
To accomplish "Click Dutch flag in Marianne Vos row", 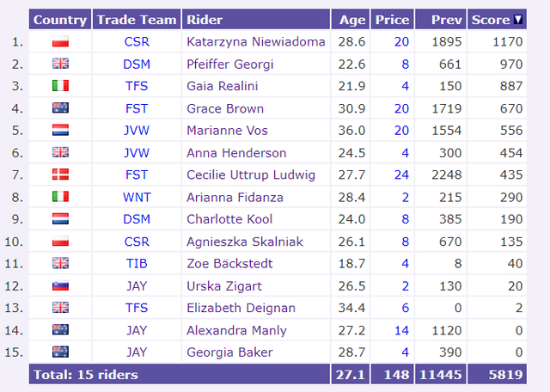I will 60,130.
